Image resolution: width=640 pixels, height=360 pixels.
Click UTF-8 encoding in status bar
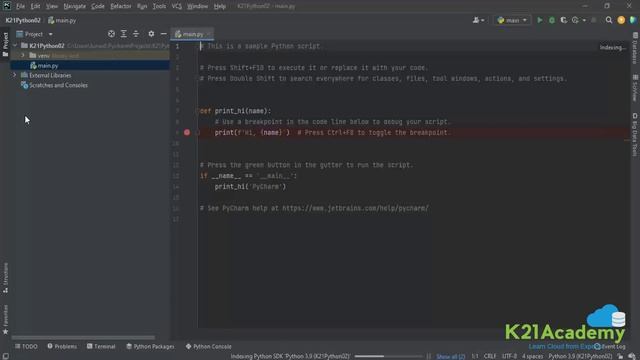point(509,356)
